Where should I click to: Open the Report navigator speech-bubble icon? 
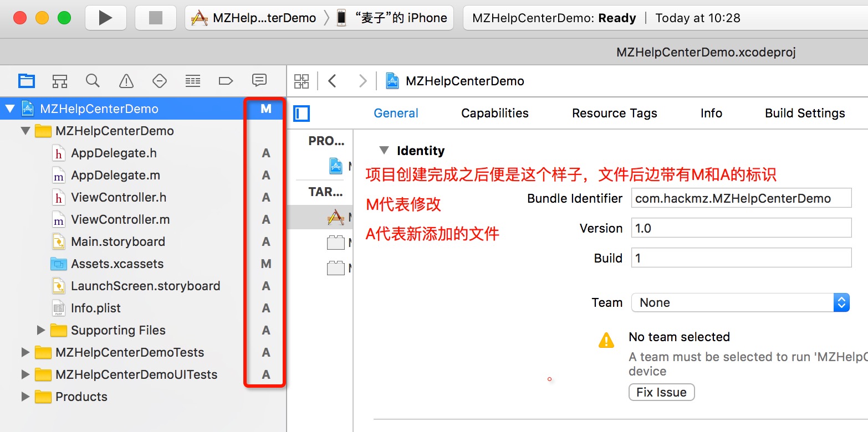(259, 81)
